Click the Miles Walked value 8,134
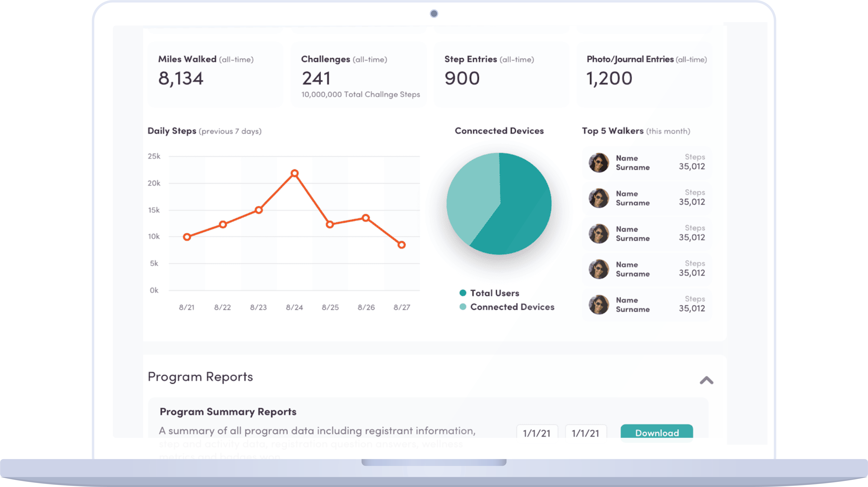 (x=181, y=79)
